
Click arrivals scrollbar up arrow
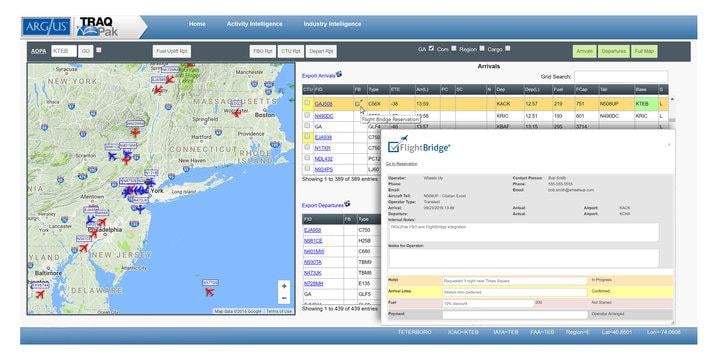672,99
